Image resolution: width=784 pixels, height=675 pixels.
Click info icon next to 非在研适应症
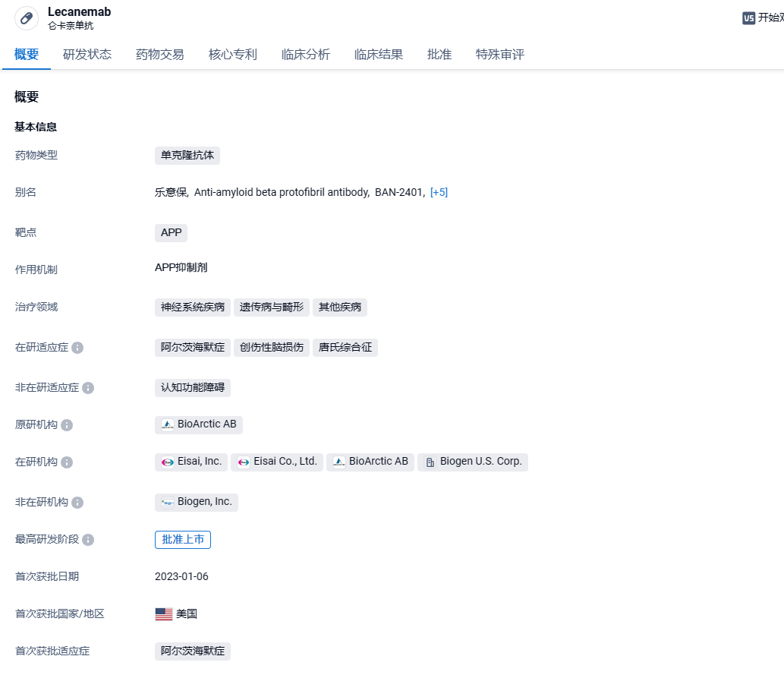pyautogui.click(x=88, y=388)
